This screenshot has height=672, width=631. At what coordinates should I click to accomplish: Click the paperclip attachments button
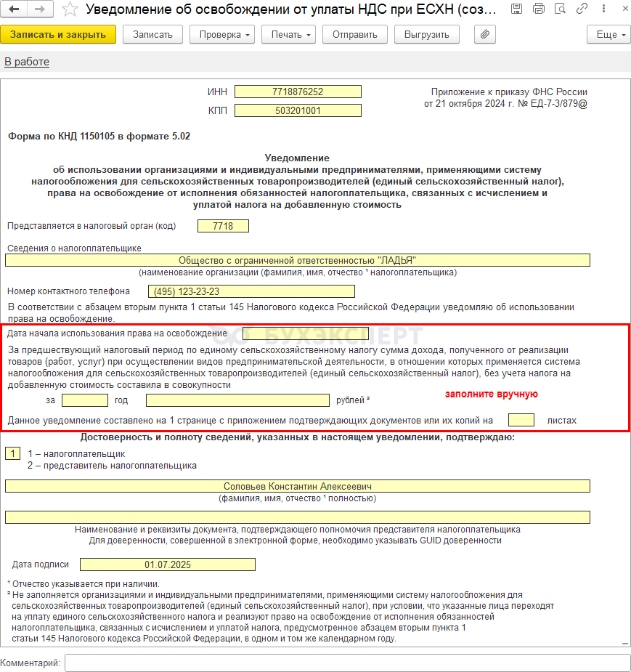coord(485,34)
